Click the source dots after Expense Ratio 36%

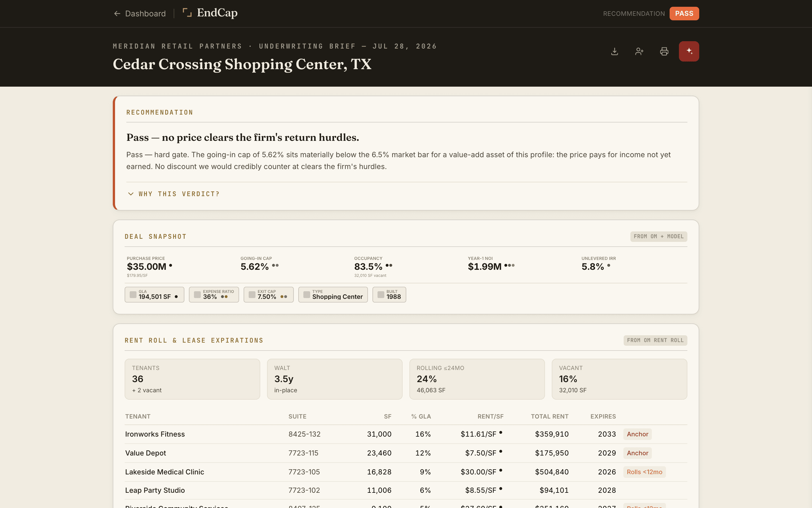(x=224, y=297)
